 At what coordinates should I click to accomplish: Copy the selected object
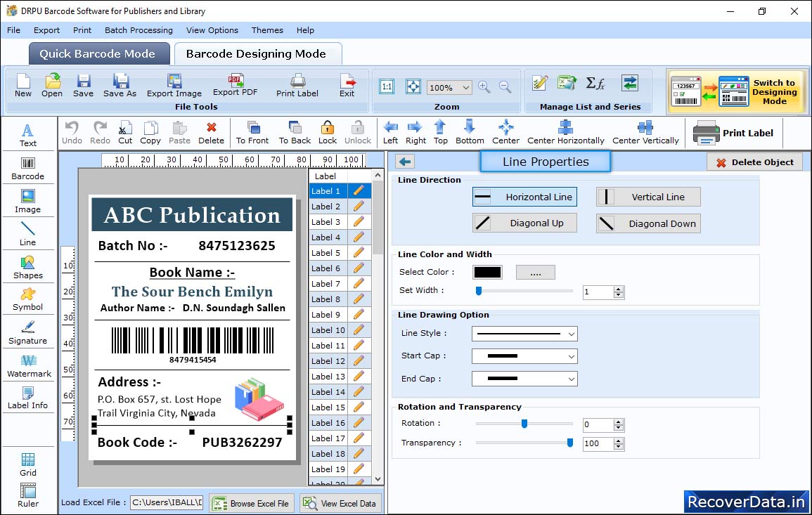(x=150, y=133)
